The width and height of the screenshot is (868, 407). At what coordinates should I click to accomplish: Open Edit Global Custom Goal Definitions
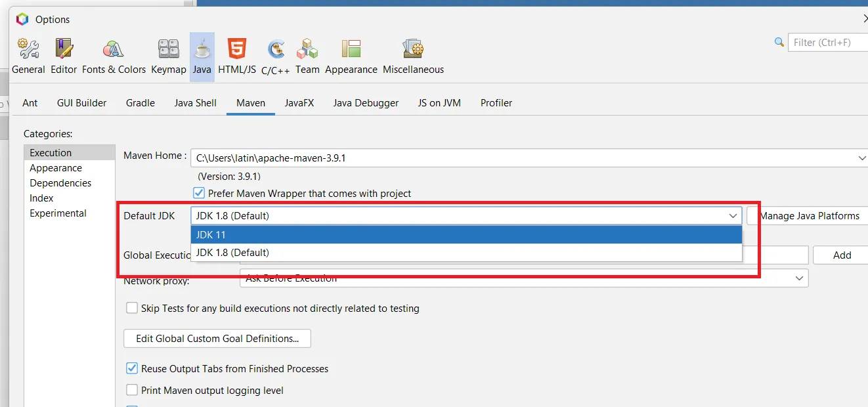click(x=217, y=339)
